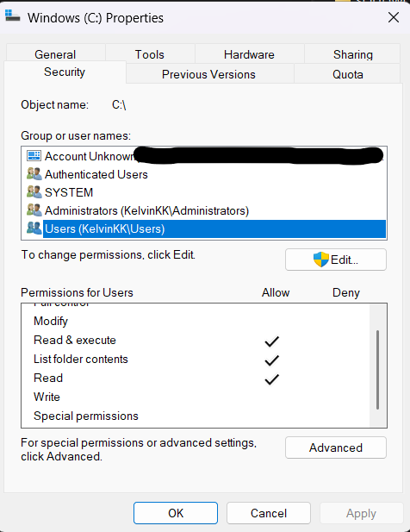The width and height of the screenshot is (410, 532).
Task: Click the shield icon on the Edit button
Action: click(321, 260)
